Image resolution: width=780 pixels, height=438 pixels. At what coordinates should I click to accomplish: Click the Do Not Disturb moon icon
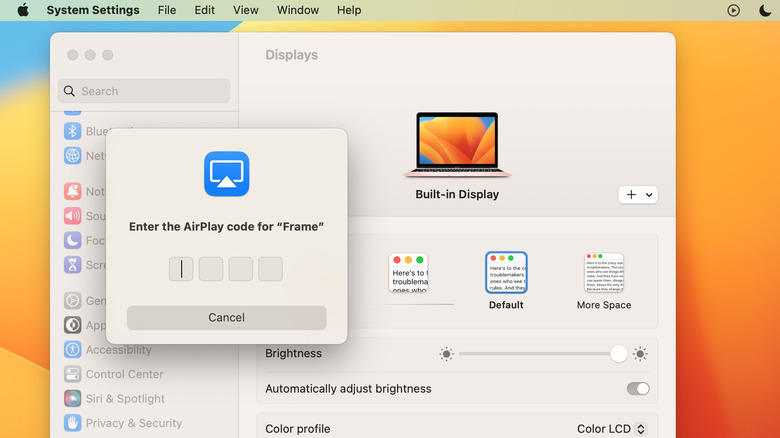click(x=763, y=10)
